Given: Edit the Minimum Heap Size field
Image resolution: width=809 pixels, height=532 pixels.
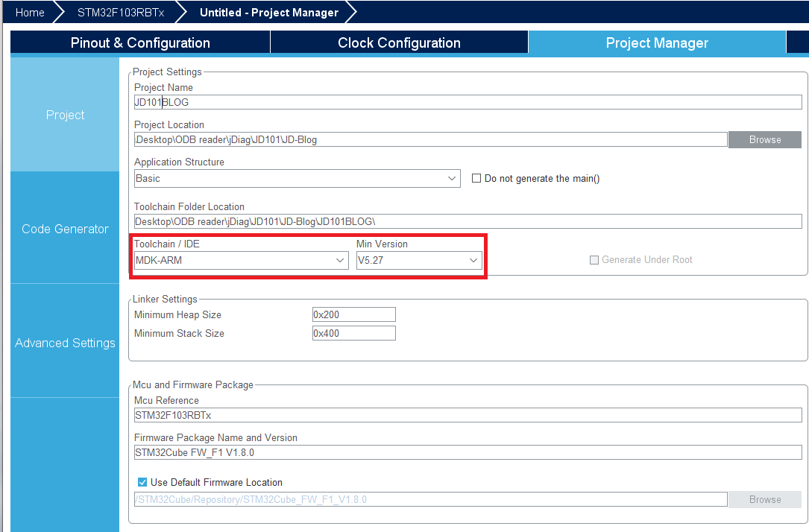Looking at the screenshot, I should click(353, 315).
